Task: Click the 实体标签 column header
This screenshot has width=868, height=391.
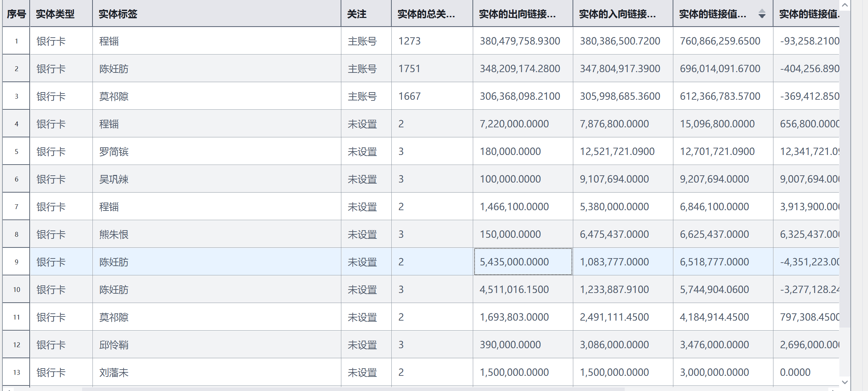Action: (217, 14)
